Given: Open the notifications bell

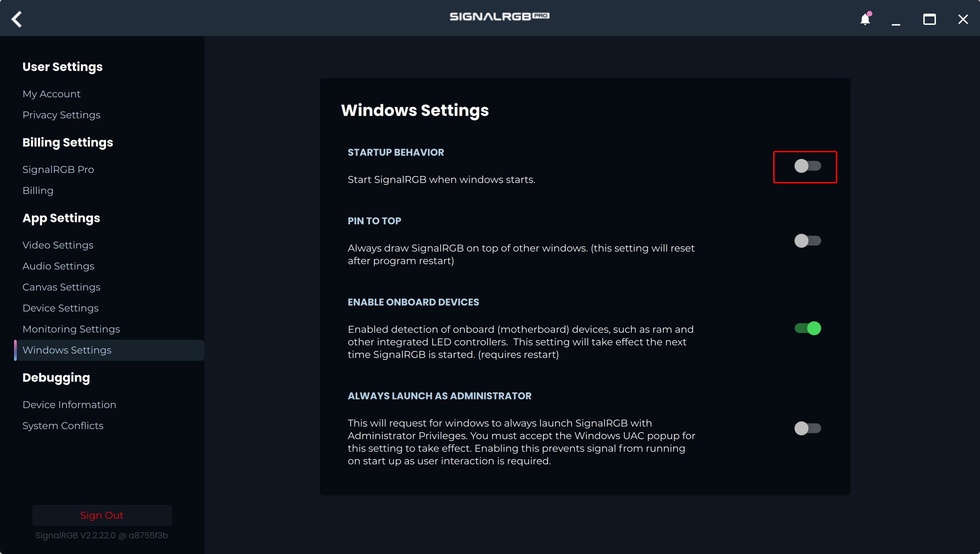Looking at the screenshot, I should pos(865,19).
